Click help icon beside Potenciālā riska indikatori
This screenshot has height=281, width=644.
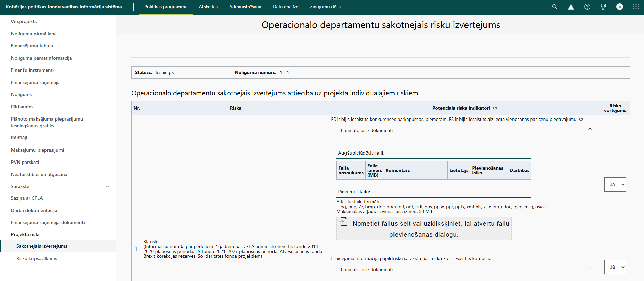coord(495,108)
